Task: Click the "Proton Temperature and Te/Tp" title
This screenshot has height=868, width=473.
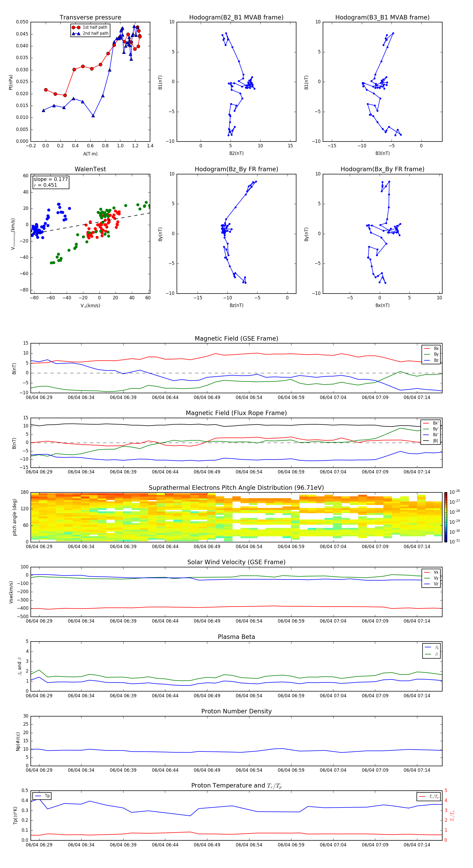Action: pos(236,786)
